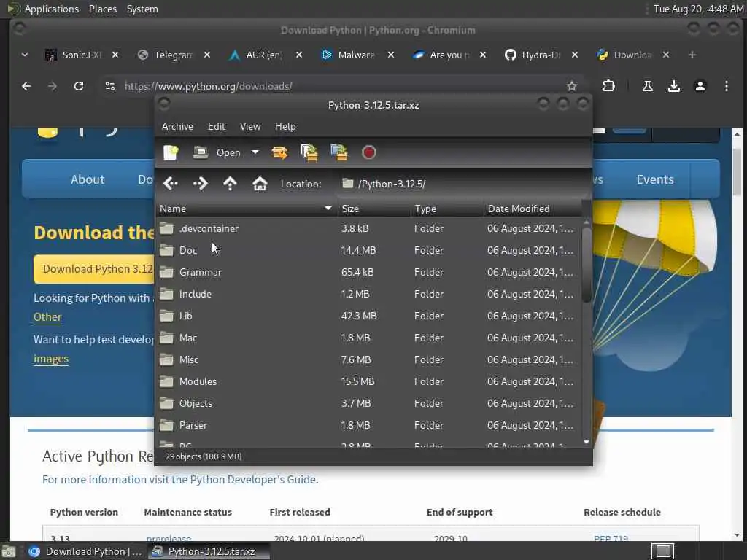The height and width of the screenshot is (560, 747).
Task: Open the Applications menu in top panel
Action: point(52,9)
